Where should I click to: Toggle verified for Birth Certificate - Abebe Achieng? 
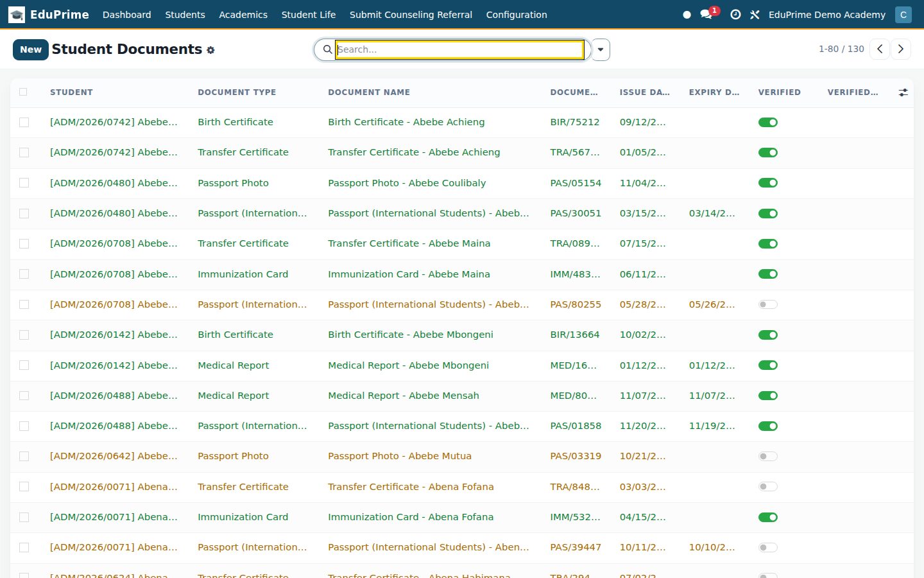click(x=767, y=122)
